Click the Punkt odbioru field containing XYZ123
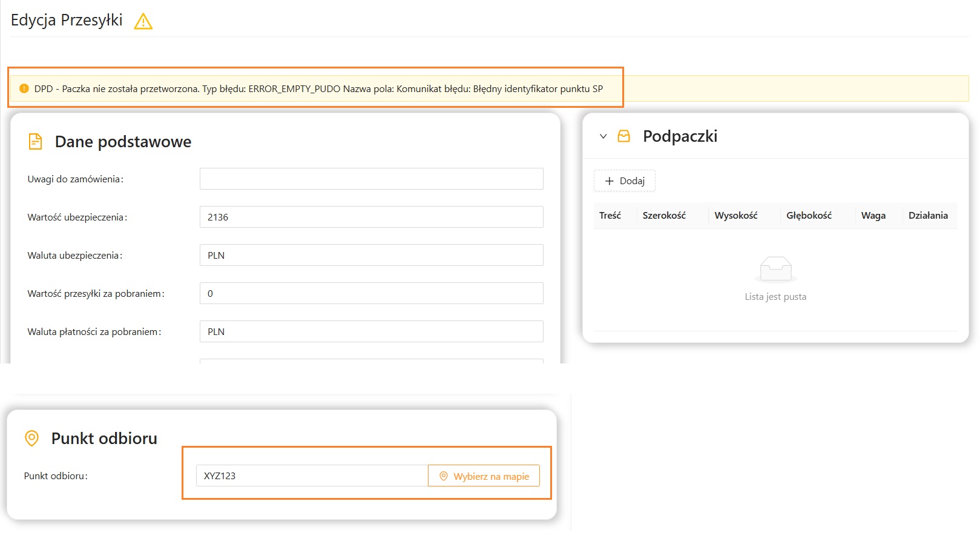 pyautogui.click(x=312, y=476)
